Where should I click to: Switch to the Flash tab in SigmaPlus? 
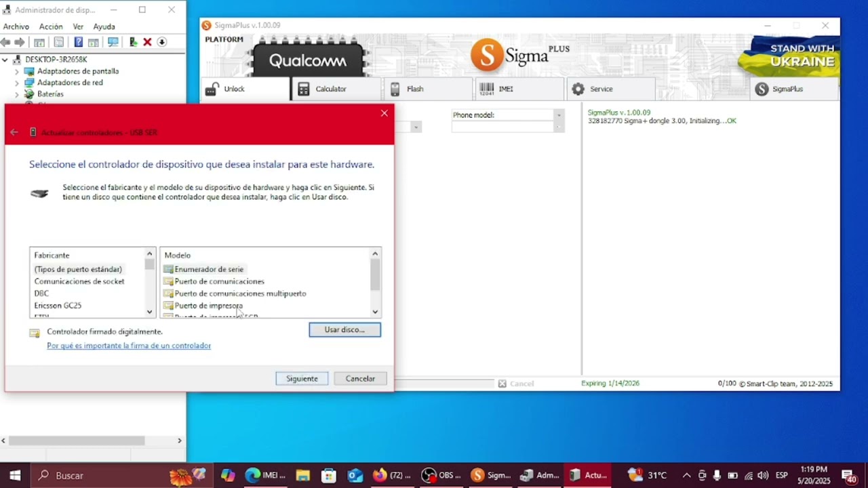click(x=429, y=89)
